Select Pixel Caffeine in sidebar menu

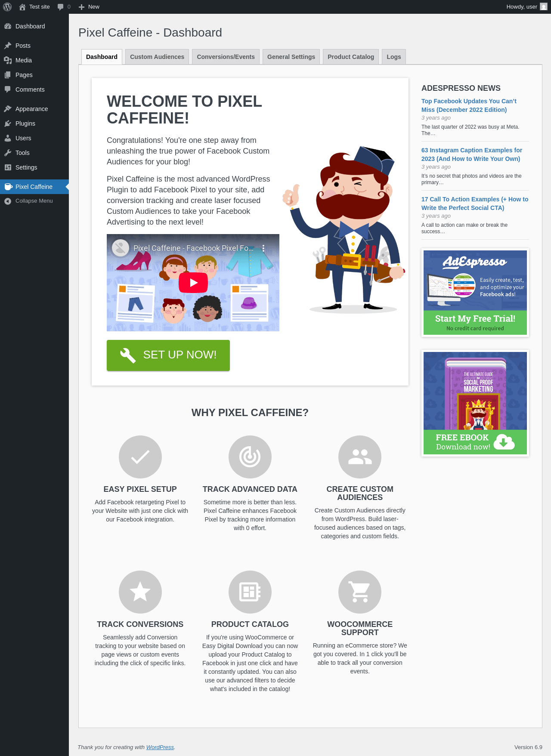[x=34, y=187]
